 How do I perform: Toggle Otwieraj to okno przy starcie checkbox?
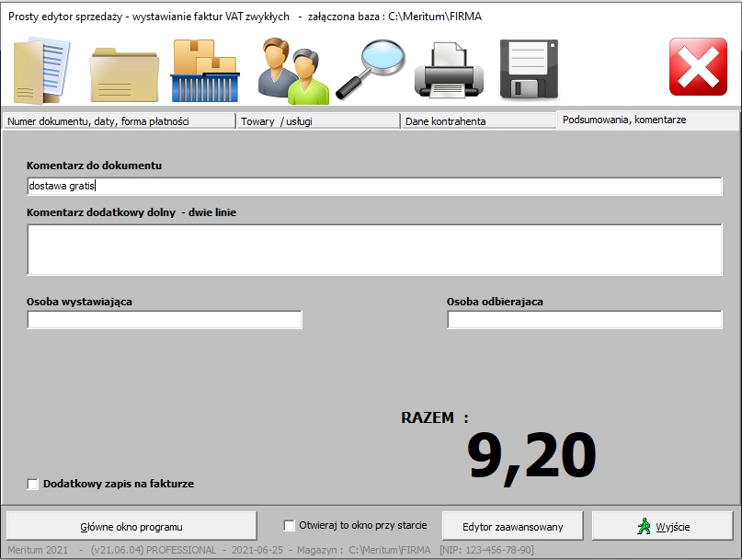click(x=290, y=526)
